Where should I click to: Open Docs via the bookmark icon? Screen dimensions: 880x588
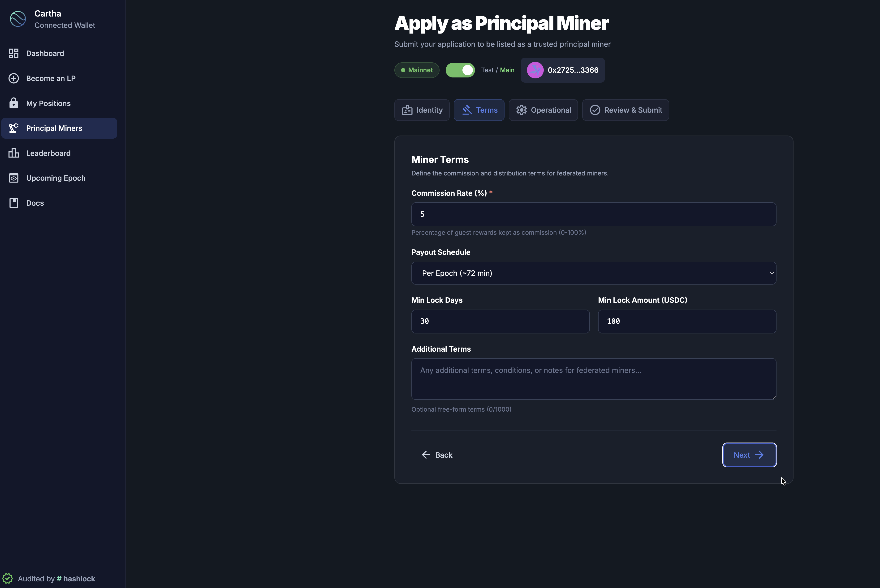(14, 203)
